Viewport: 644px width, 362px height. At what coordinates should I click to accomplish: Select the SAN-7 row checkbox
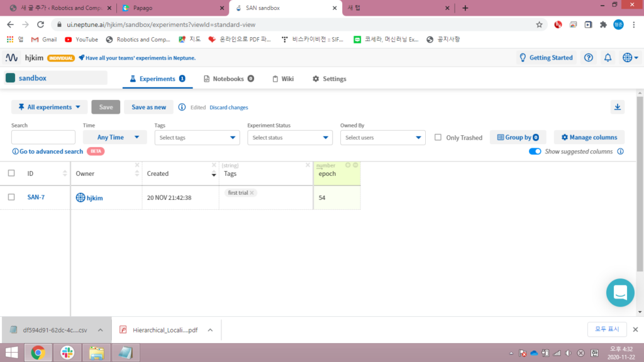click(11, 197)
